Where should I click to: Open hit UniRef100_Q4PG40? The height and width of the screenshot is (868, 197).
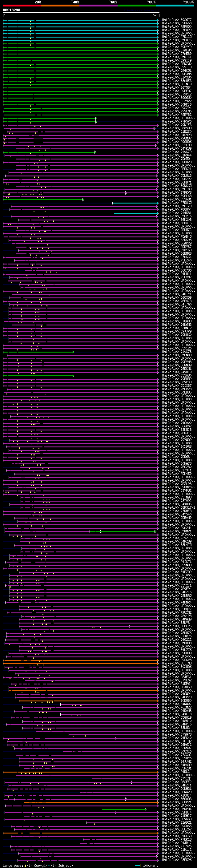coord(177,738)
